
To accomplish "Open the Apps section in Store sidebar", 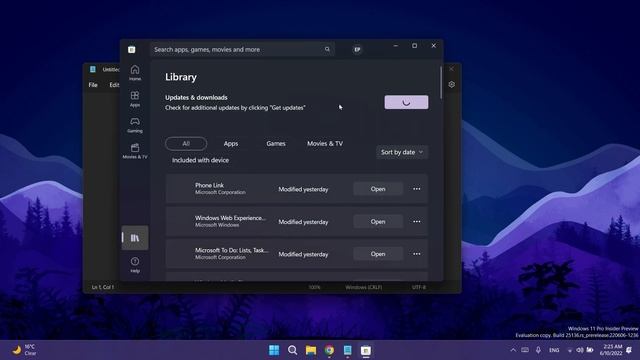I will pyautogui.click(x=135, y=99).
